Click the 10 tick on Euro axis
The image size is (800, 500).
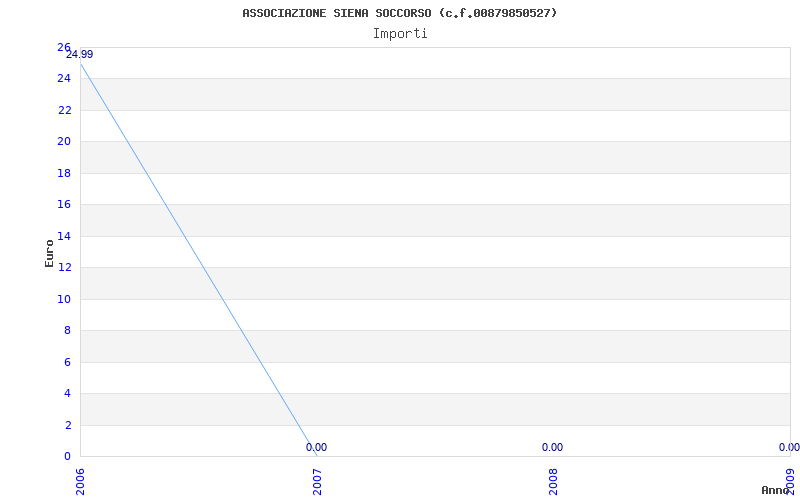64,299
